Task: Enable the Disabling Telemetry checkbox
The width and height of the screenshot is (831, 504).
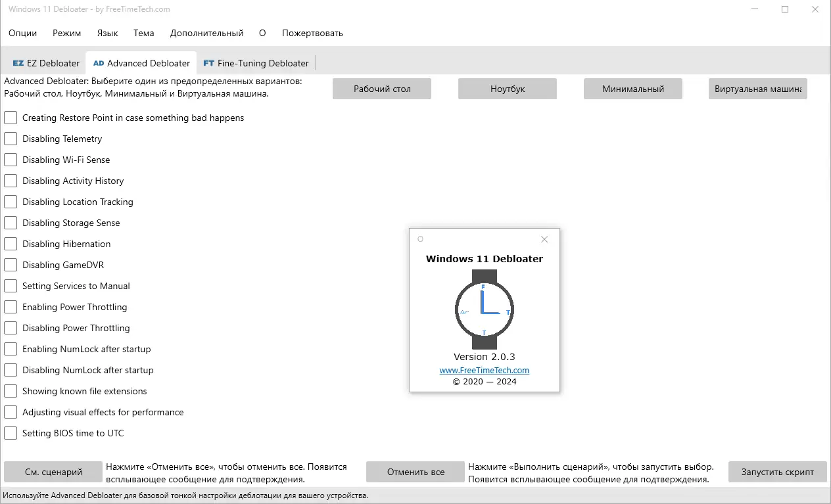Action: tap(10, 139)
